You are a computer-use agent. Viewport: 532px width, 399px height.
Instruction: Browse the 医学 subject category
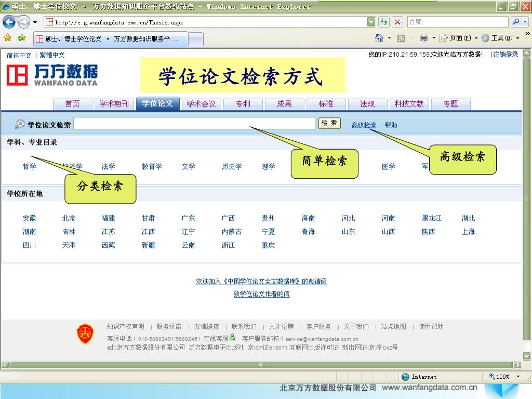pyautogui.click(x=388, y=167)
